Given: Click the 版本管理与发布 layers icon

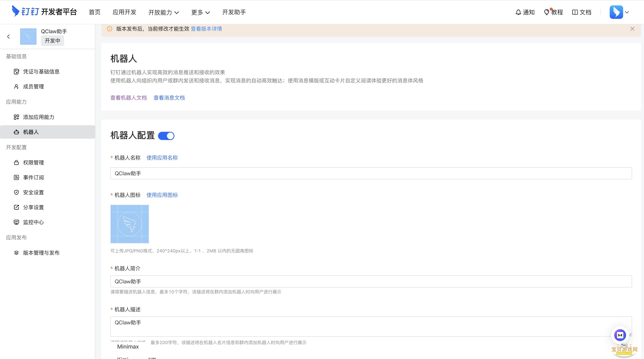Looking at the screenshot, I should [16, 253].
